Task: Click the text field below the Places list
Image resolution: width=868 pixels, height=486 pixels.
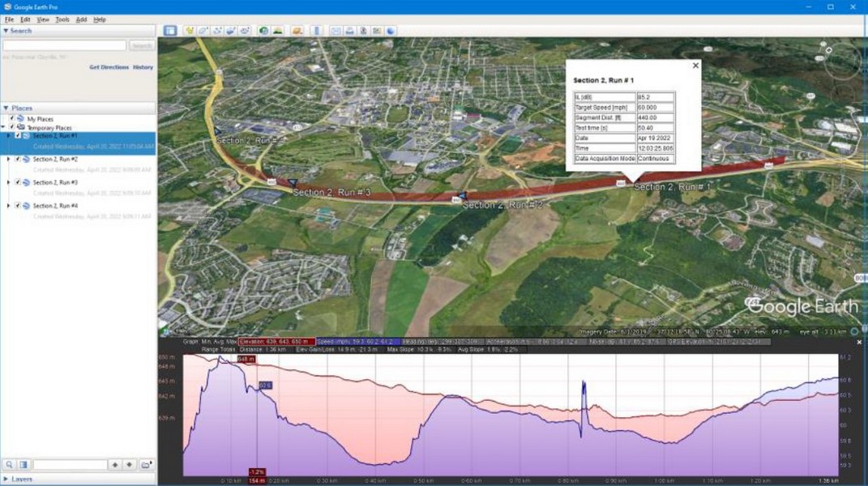Action: click(70, 465)
